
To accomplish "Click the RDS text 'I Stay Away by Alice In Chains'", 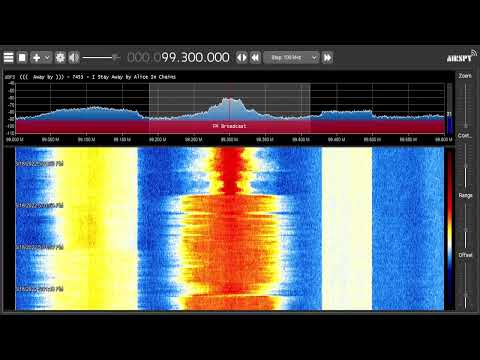I will click(134, 77).
